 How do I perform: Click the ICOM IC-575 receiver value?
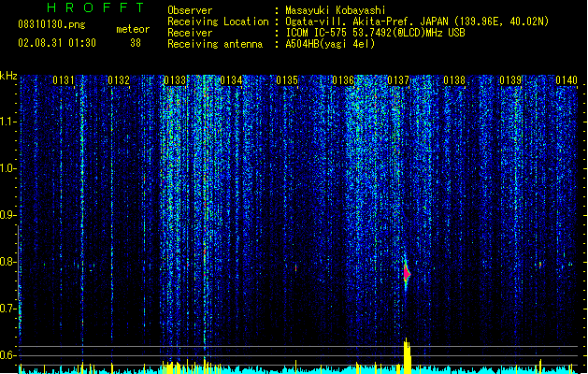pos(375,33)
